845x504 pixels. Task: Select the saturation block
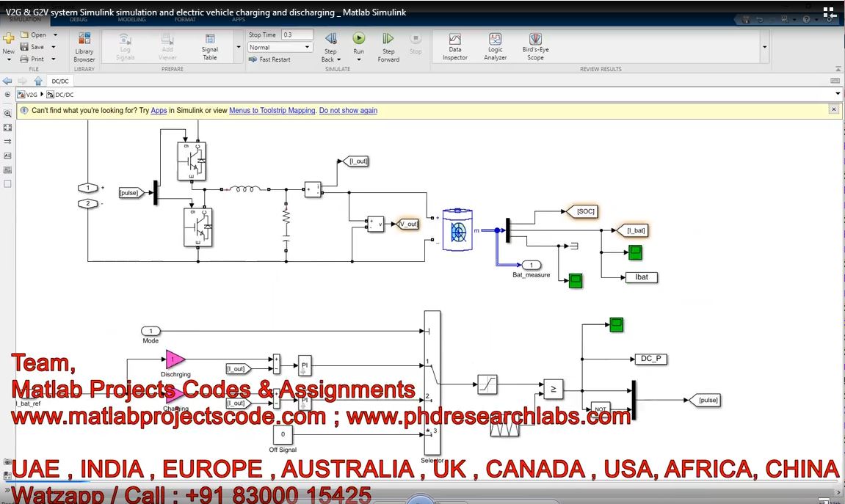pos(487,384)
